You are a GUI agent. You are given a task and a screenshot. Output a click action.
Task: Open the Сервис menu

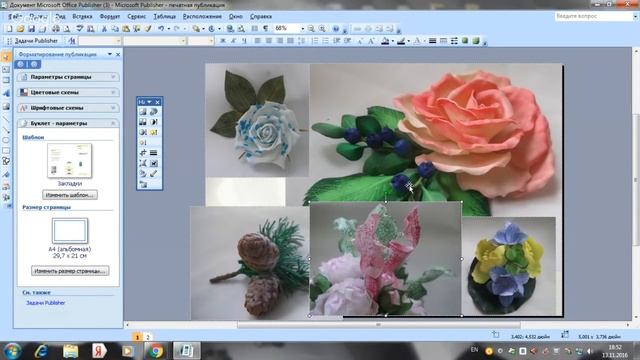click(x=137, y=17)
